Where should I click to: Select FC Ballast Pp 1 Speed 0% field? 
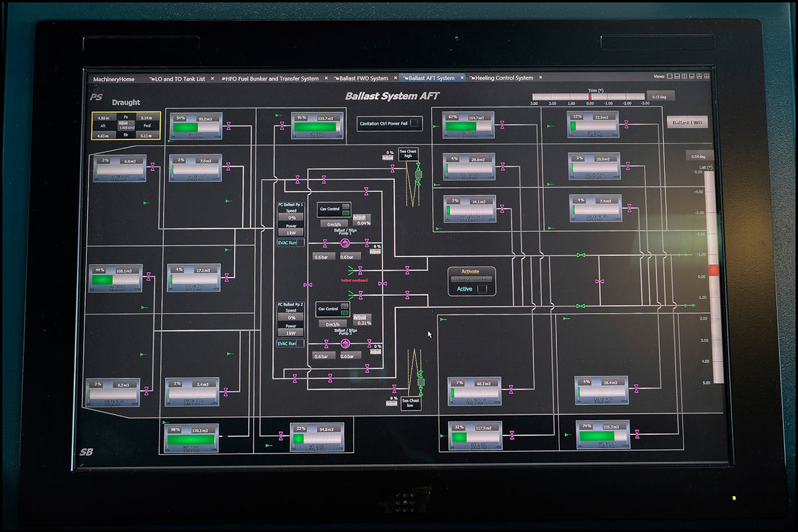(292, 217)
